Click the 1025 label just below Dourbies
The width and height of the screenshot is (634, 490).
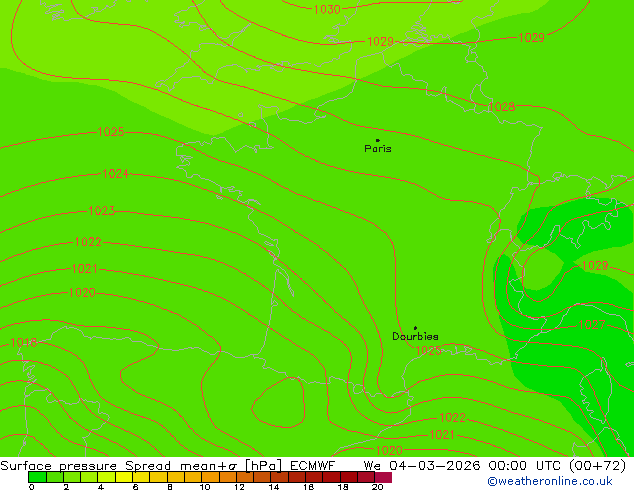pos(428,351)
